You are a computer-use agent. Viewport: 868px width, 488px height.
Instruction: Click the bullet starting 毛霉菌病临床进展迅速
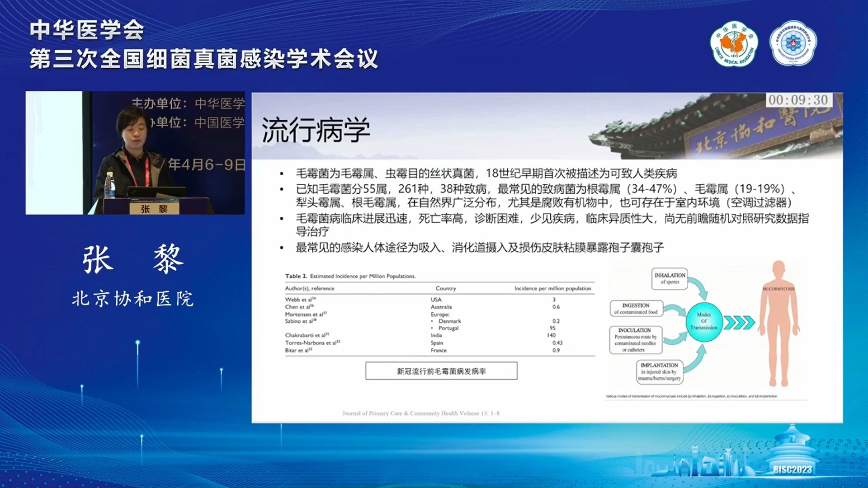(x=552, y=225)
